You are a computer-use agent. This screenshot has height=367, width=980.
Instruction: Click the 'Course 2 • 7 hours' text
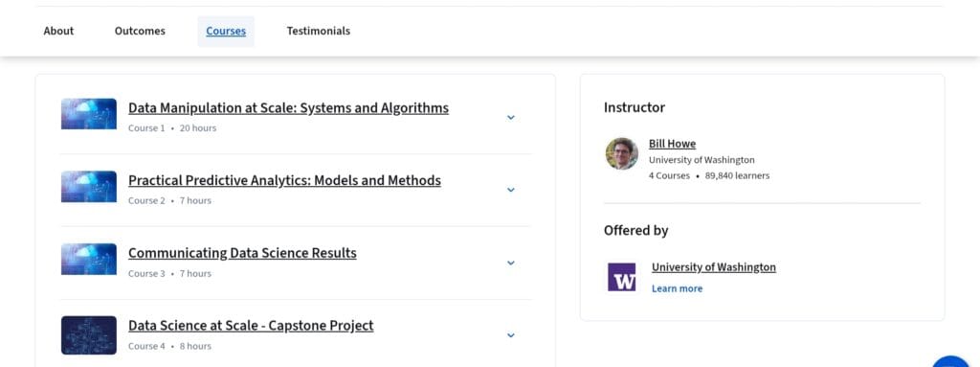tap(170, 200)
